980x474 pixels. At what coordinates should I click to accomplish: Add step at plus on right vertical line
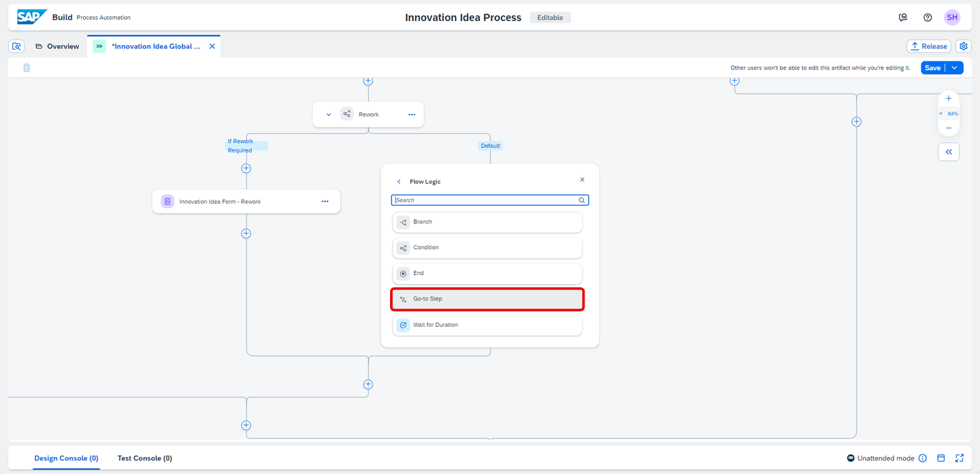coord(857,122)
